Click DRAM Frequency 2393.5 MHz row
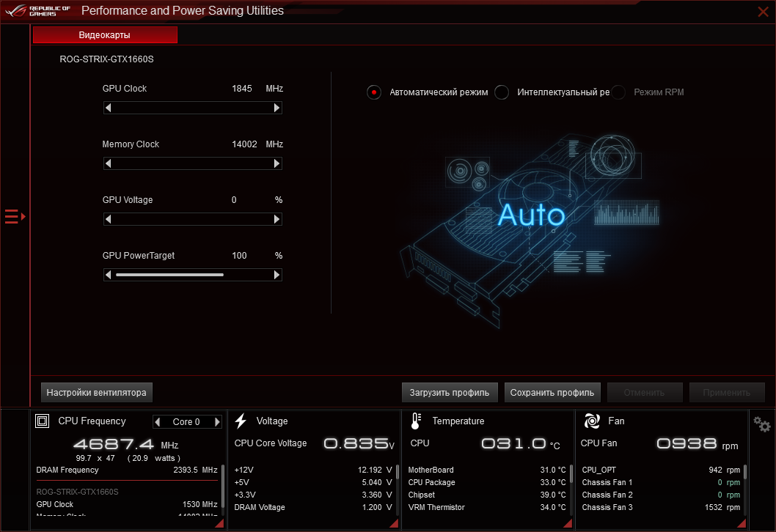 (127, 470)
